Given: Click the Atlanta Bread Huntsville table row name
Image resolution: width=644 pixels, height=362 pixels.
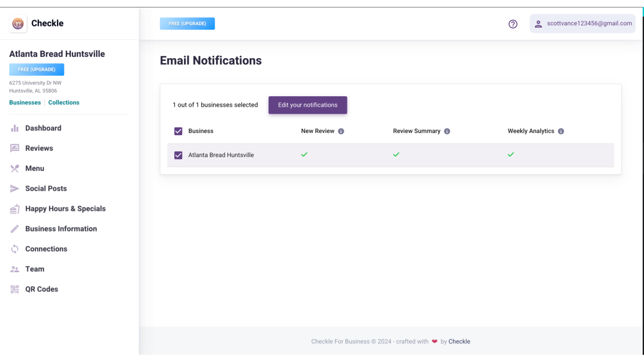Looking at the screenshot, I should (221, 155).
